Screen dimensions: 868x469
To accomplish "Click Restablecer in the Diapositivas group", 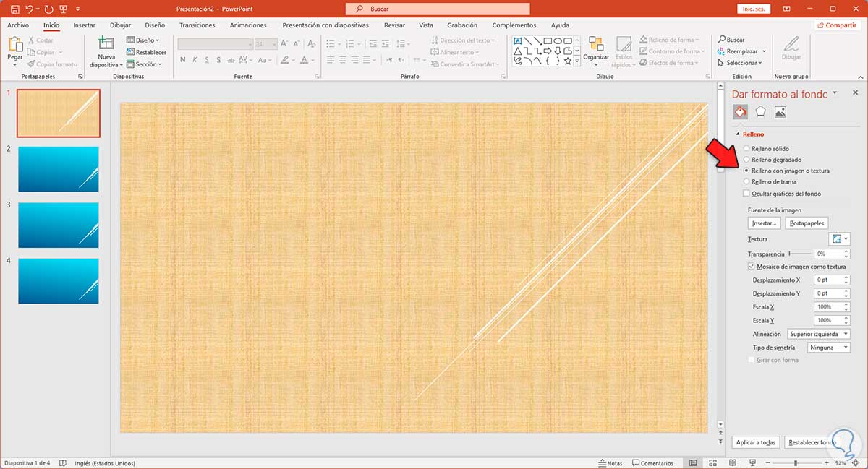I will pos(146,52).
